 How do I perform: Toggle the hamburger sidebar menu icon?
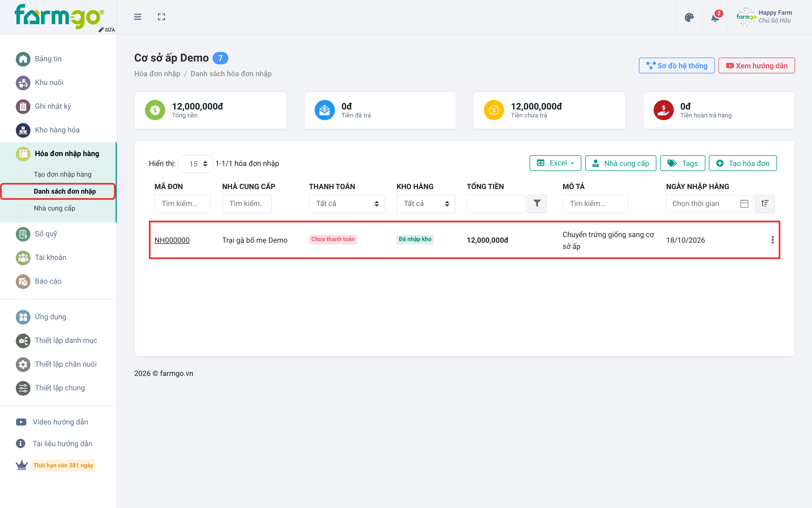[138, 17]
